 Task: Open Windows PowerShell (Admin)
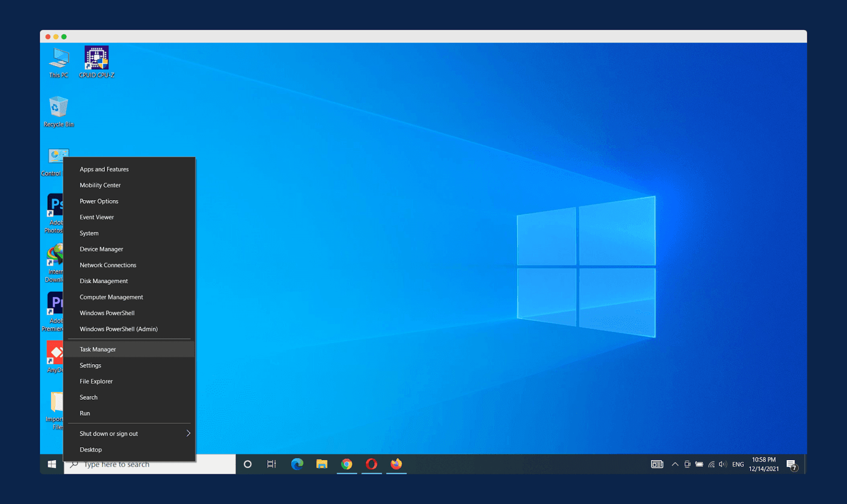(118, 329)
